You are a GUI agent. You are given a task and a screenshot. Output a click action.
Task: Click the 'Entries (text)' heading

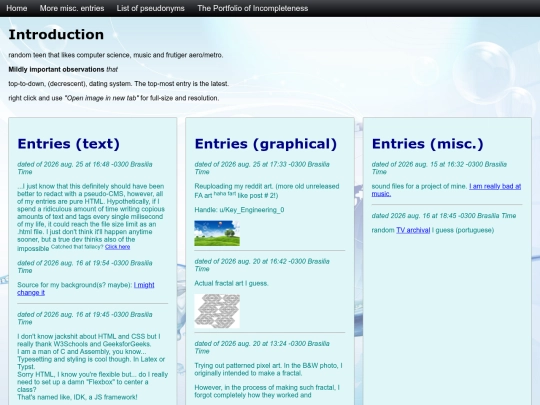tap(69, 144)
